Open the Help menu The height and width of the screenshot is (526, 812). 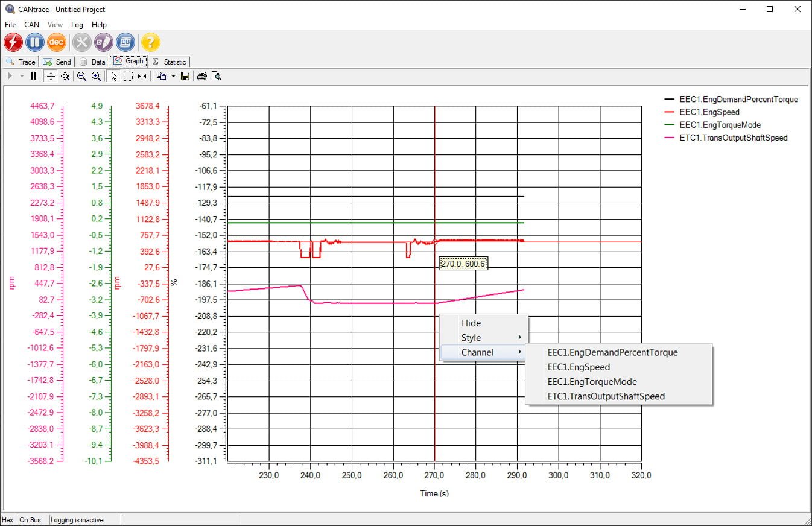99,25
